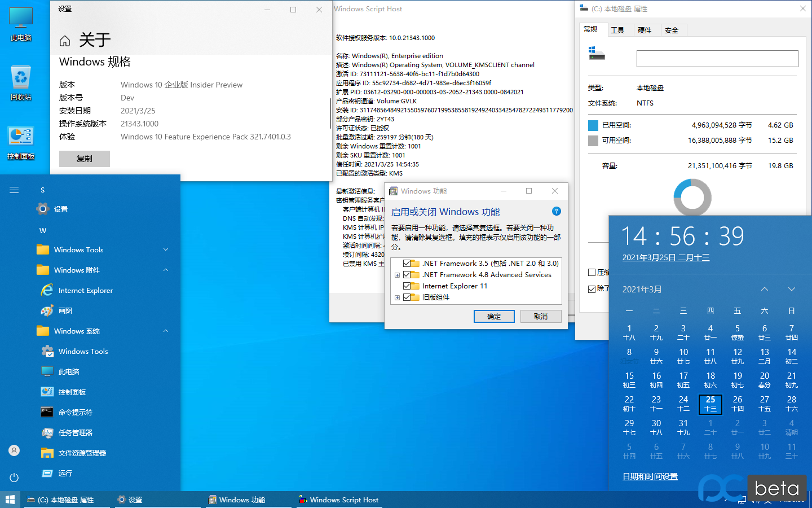Select March 1 in the calendar
This screenshot has height=508, width=812.
click(x=629, y=332)
